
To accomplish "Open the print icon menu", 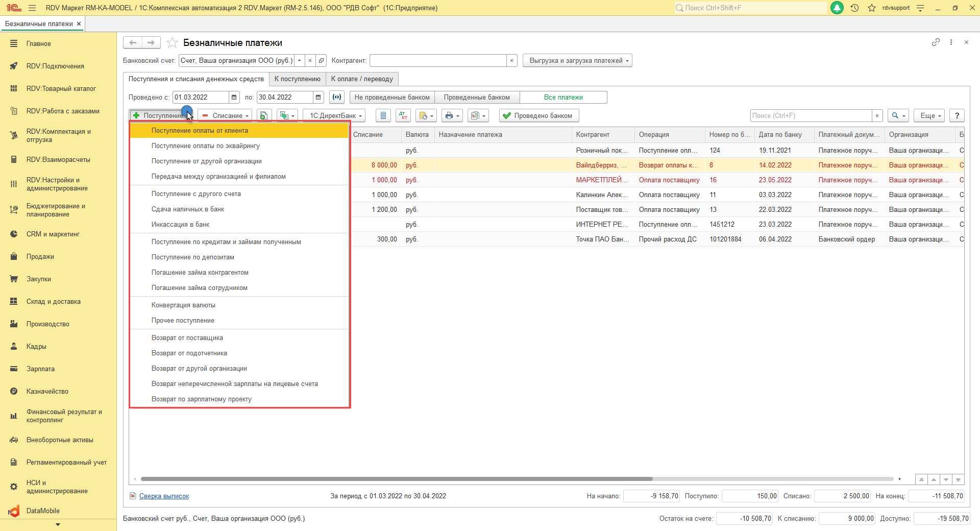I will (452, 116).
